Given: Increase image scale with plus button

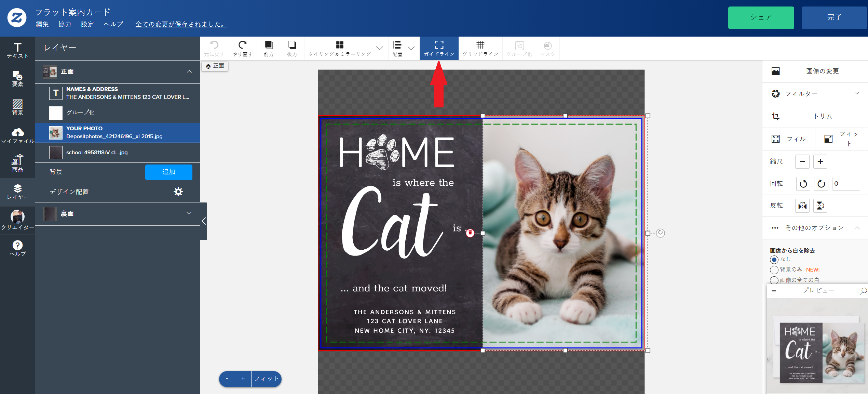Looking at the screenshot, I should pos(820,161).
